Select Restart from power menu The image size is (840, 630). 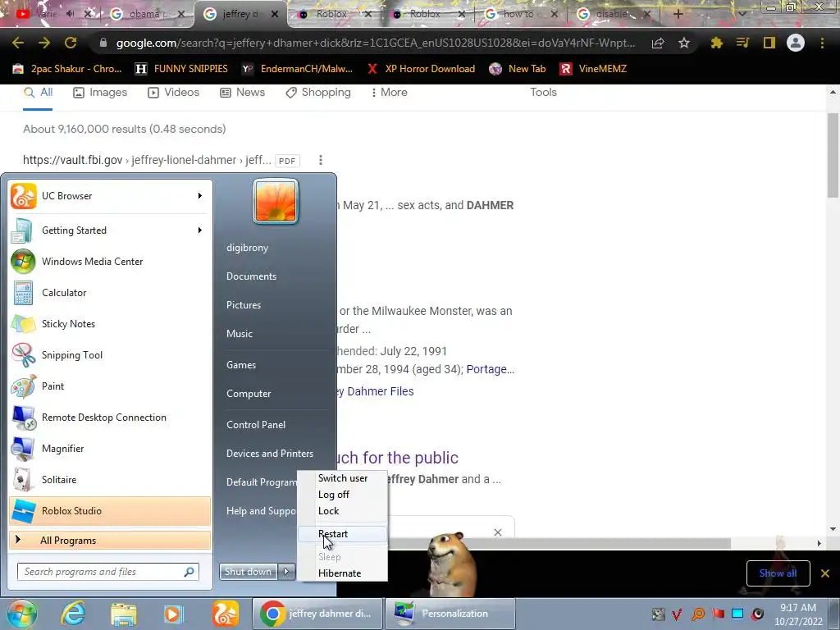pyautogui.click(x=341, y=534)
